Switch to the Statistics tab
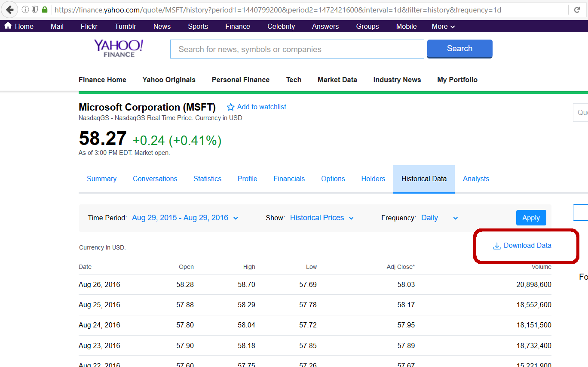 pyautogui.click(x=207, y=179)
